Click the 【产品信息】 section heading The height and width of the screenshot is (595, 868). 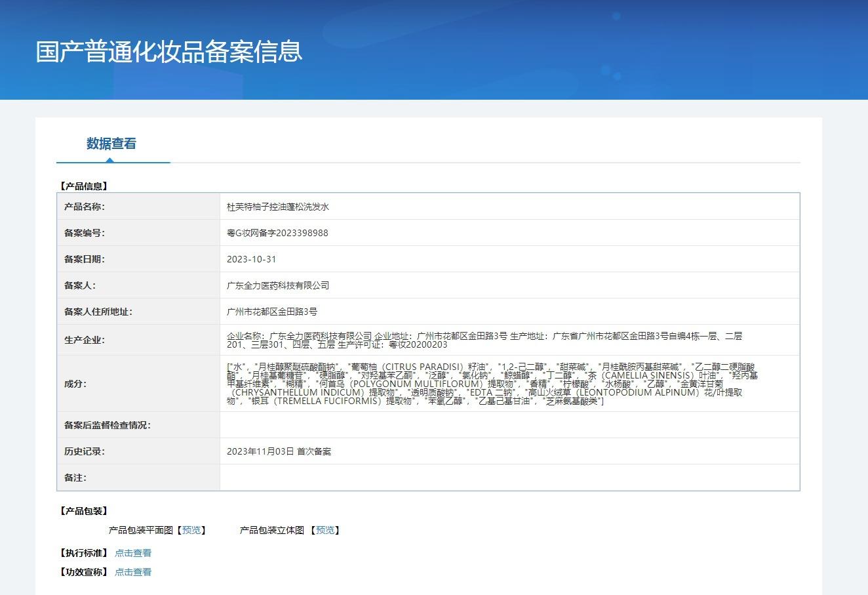tap(83, 186)
